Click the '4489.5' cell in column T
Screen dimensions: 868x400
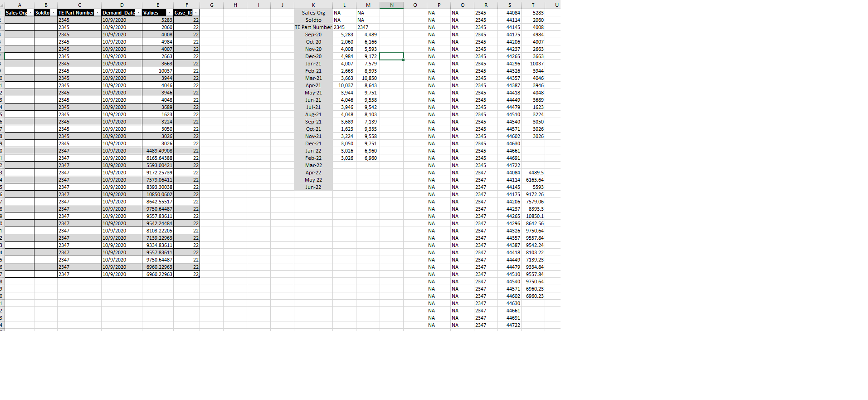[533, 173]
